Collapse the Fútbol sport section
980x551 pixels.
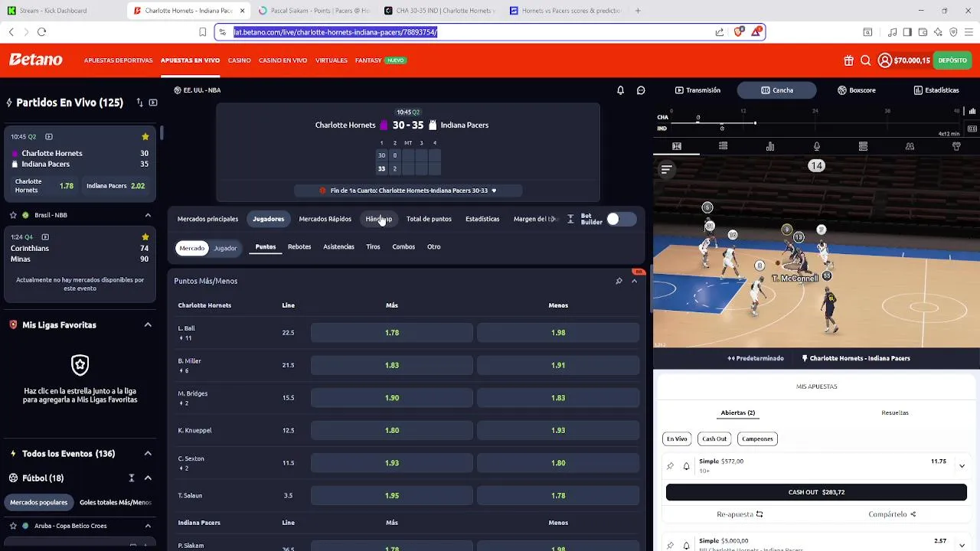(148, 478)
